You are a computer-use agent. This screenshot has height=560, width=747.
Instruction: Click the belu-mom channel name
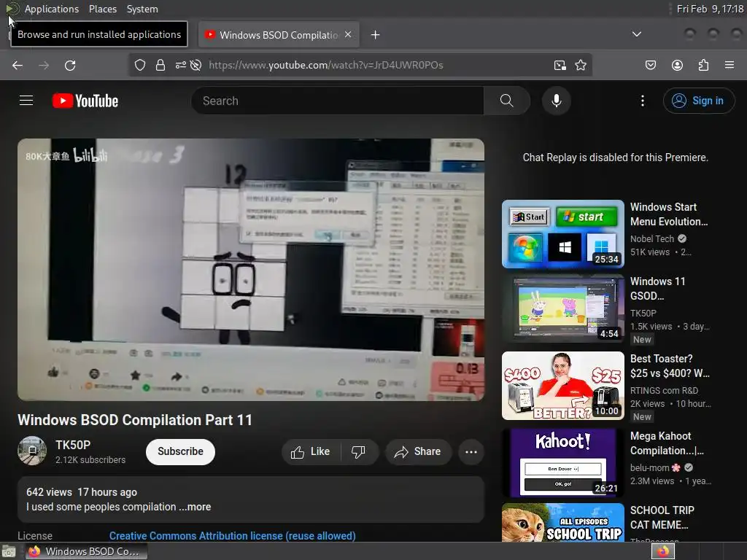click(650, 467)
